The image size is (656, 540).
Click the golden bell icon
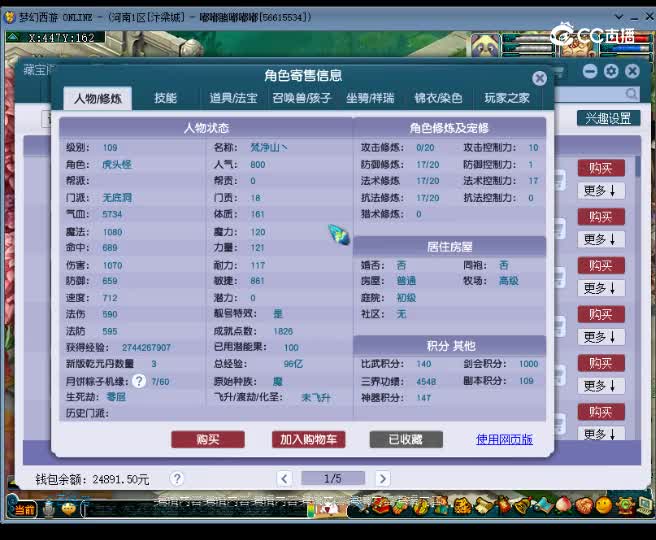coord(521,505)
